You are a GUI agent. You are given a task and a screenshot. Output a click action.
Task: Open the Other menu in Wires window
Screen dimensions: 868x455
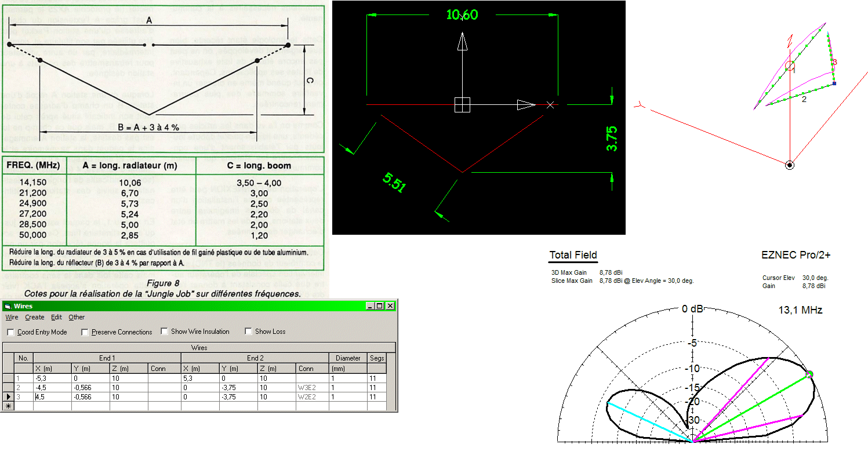point(77,317)
